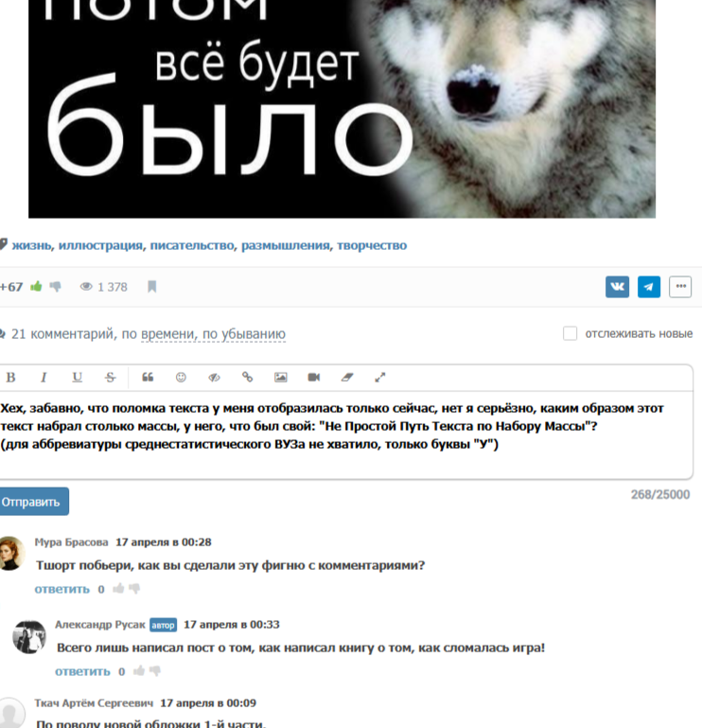The width and height of the screenshot is (702, 728).
Task: Insert a hyperlink via chain icon
Action: 247,378
